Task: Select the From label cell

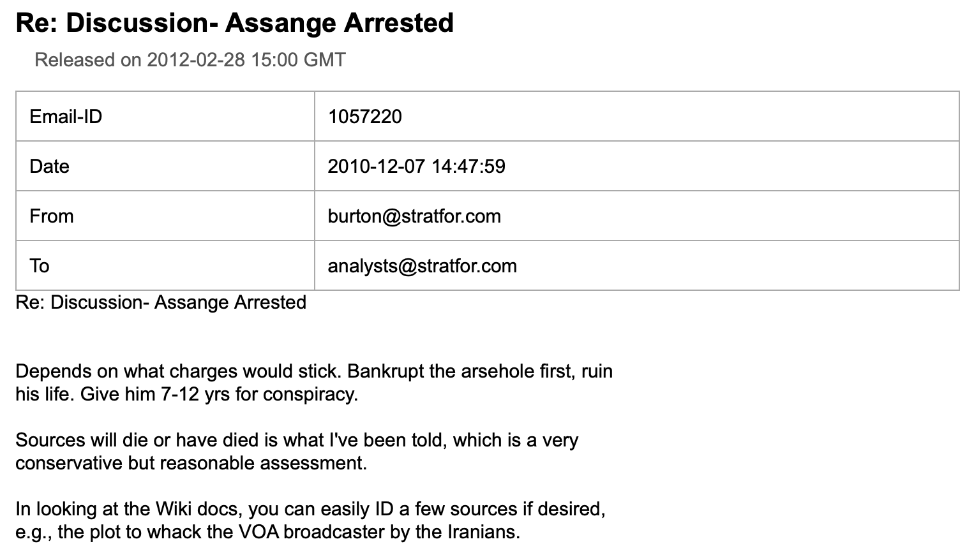Action: [x=165, y=216]
